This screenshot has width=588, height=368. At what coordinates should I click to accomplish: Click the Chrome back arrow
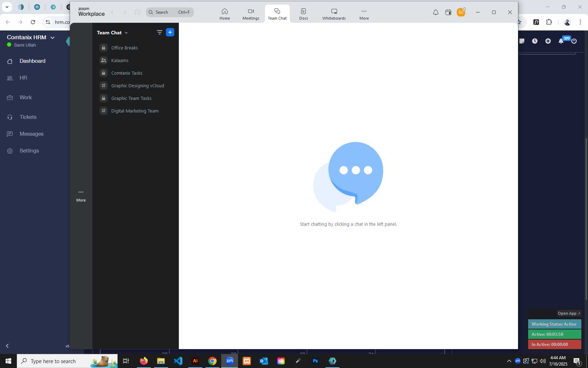8,22
